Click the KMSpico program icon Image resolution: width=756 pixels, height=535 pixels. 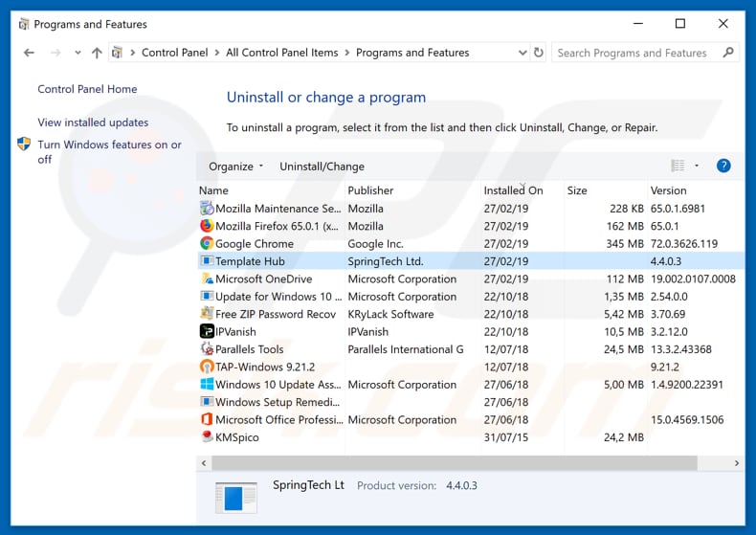(x=207, y=437)
